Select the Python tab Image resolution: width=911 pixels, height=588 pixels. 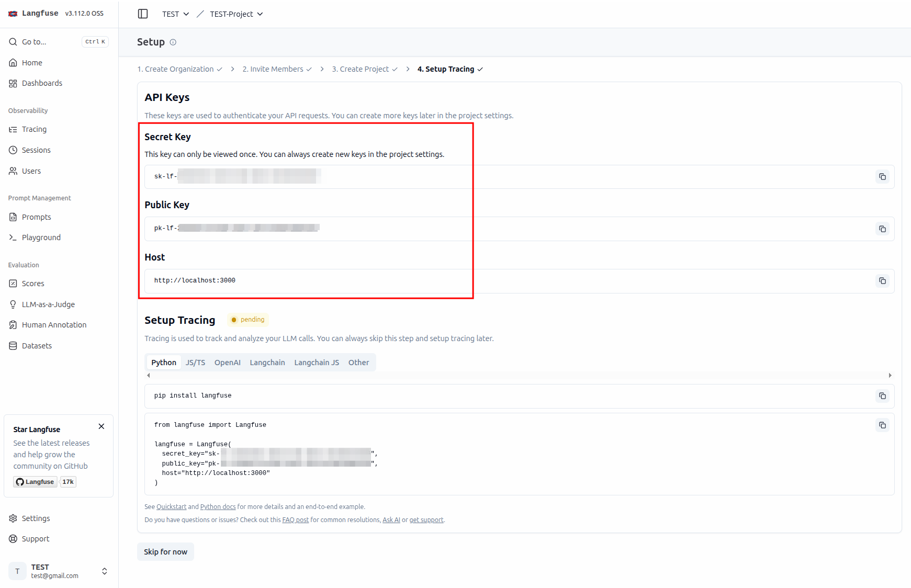point(164,363)
